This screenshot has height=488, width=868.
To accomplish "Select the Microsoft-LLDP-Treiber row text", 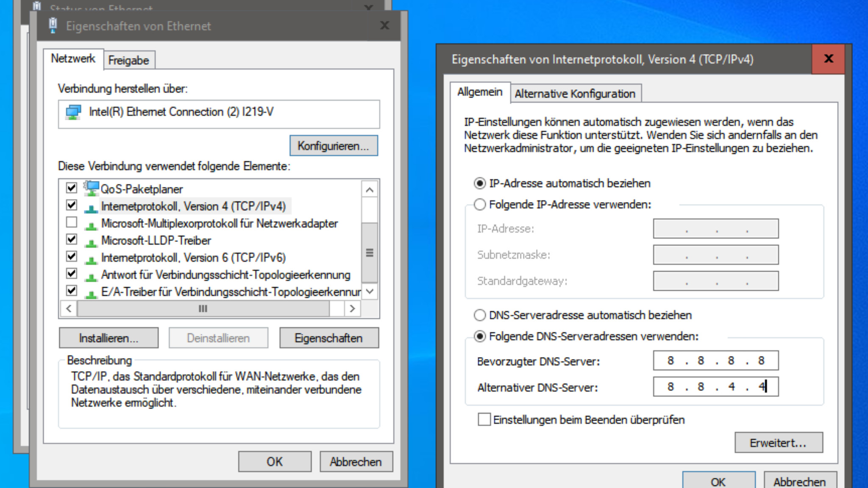I will coord(156,241).
